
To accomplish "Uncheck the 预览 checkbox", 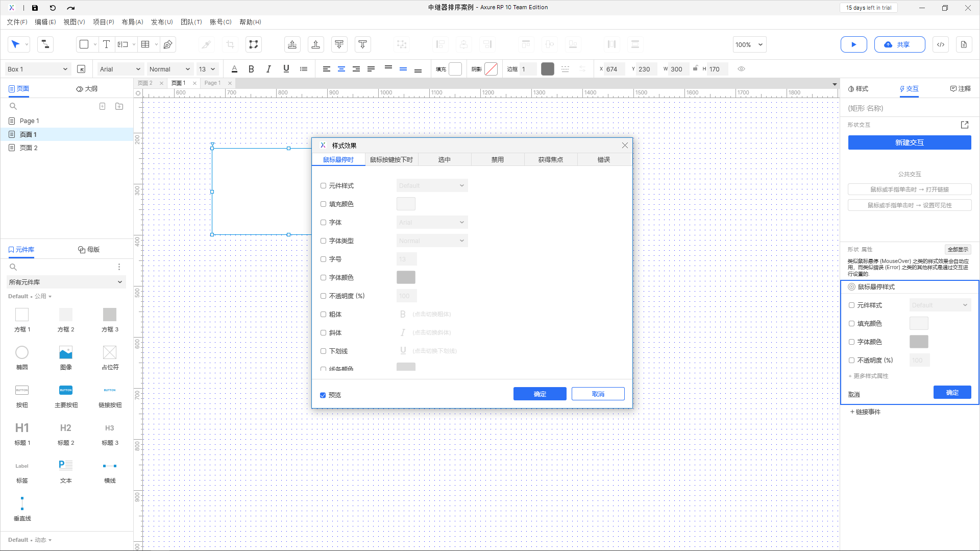I will tap(323, 395).
